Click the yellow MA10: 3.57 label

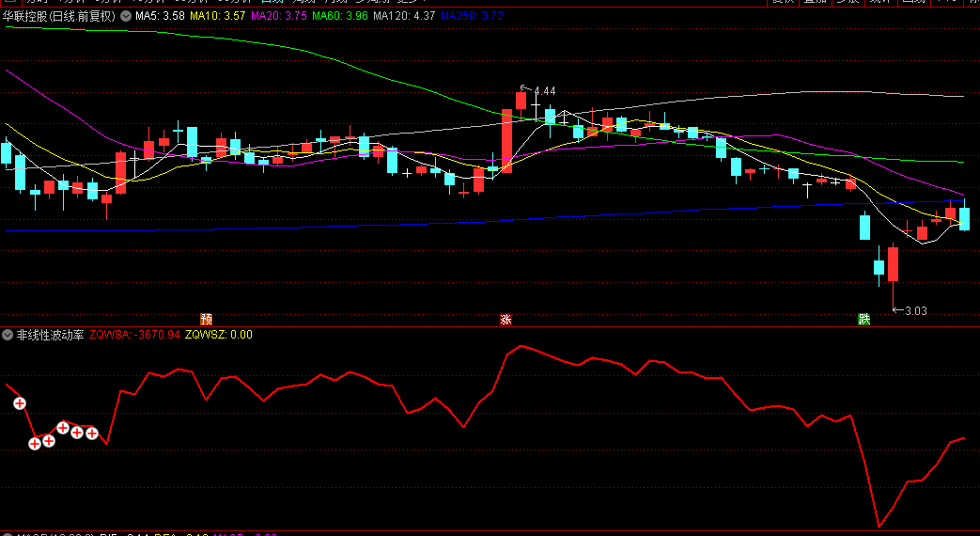pos(217,16)
